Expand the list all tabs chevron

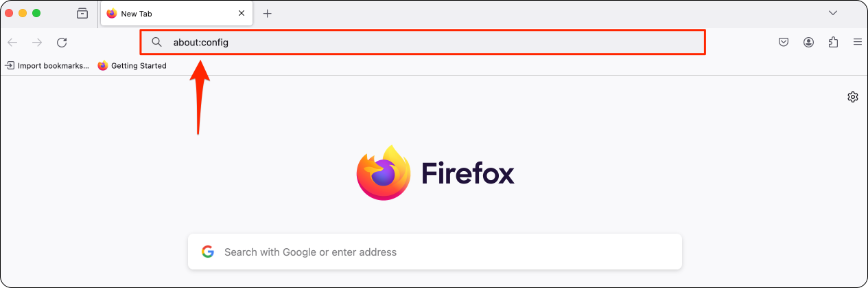click(833, 13)
